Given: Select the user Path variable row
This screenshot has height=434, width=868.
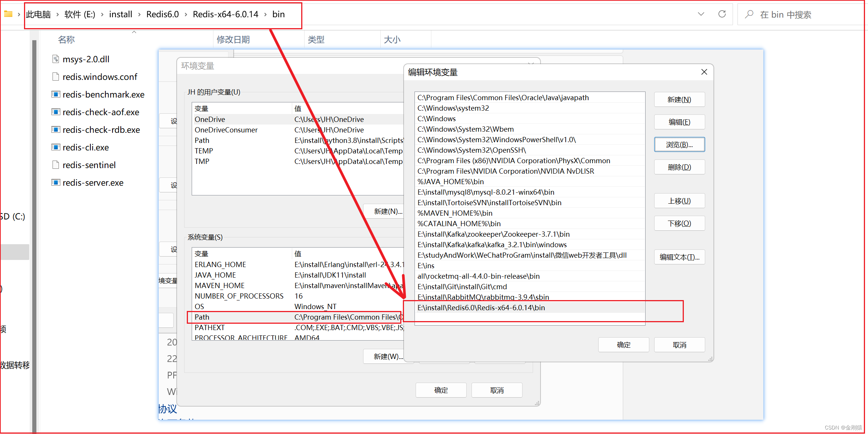Looking at the screenshot, I should pyautogui.click(x=298, y=140).
